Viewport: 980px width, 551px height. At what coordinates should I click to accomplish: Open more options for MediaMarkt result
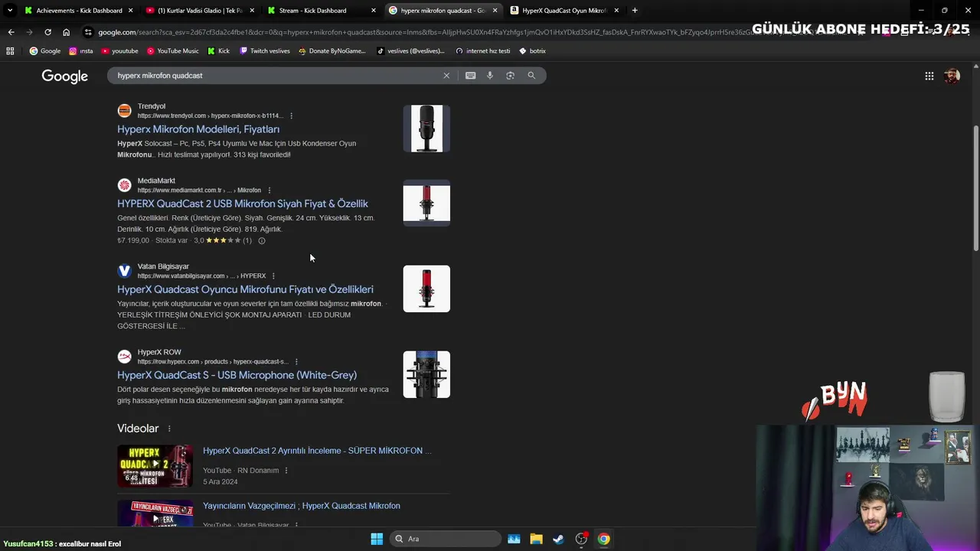coord(269,190)
